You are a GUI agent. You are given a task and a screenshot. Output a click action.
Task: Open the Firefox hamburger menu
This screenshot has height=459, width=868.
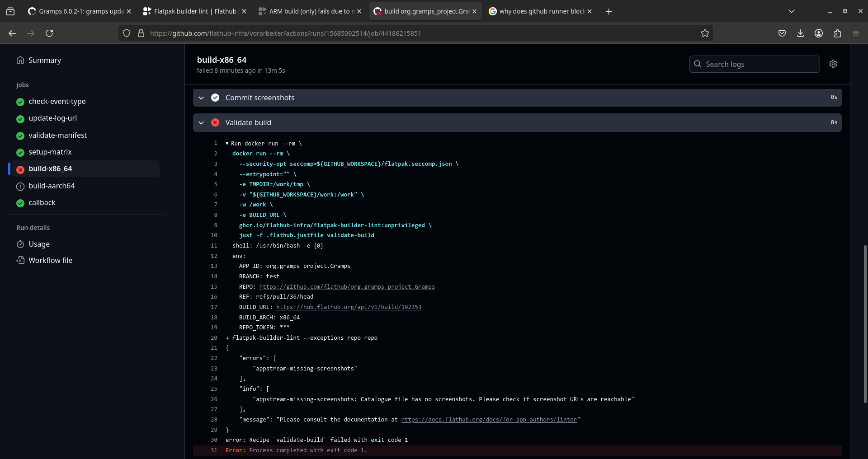click(856, 33)
